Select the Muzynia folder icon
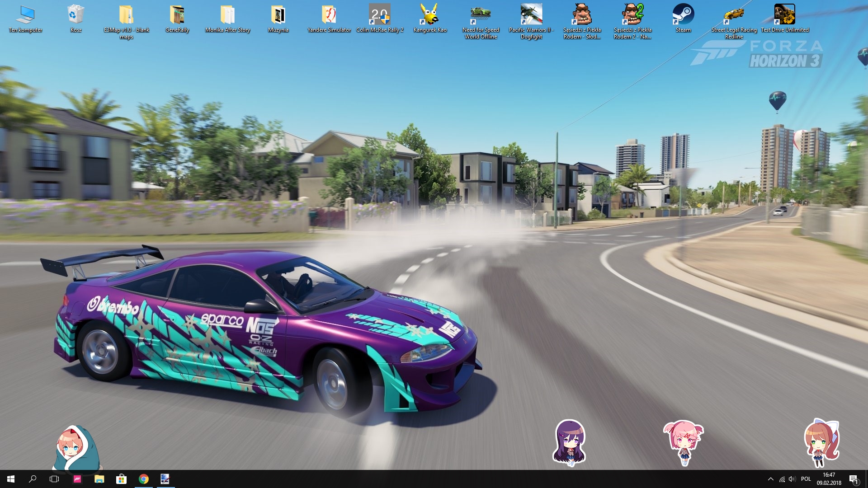Screen dimensions: 868x488 click(x=278, y=19)
